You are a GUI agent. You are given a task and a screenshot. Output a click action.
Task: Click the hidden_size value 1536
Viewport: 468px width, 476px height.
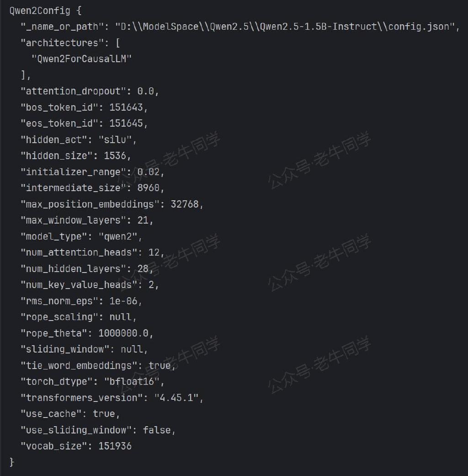tap(115, 156)
